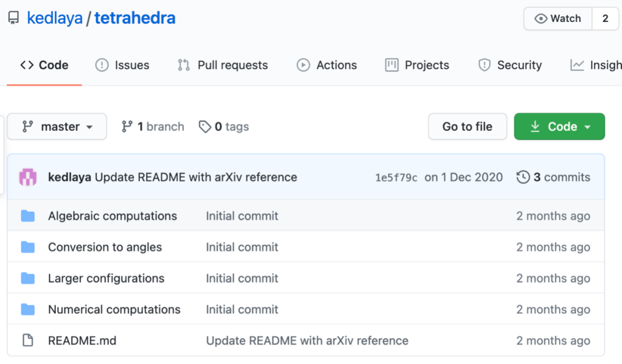This screenshot has height=364, width=622.
Task: Click the watchers count 2
Action: (605, 18)
